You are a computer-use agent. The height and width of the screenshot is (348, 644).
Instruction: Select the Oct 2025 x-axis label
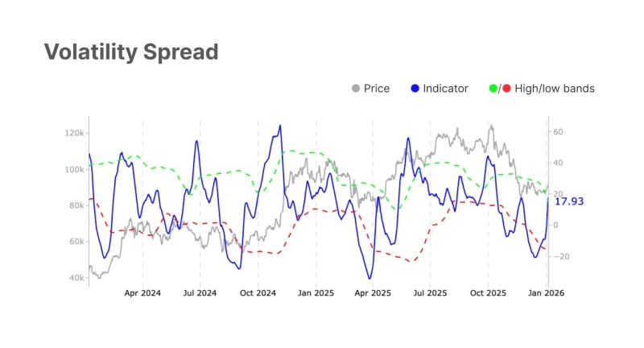pyautogui.click(x=488, y=293)
